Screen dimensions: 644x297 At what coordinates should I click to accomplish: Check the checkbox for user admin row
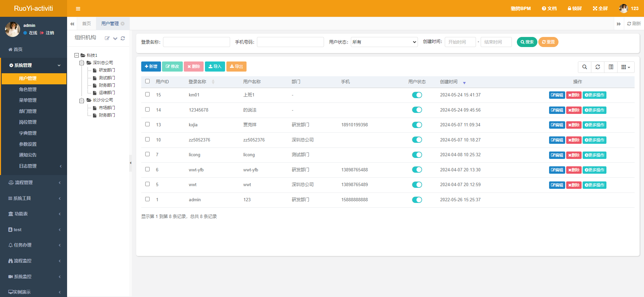pyautogui.click(x=147, y=199)
